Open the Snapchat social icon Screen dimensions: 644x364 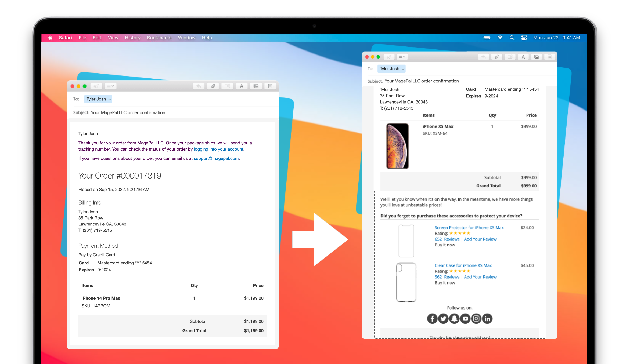click(454, 319)
